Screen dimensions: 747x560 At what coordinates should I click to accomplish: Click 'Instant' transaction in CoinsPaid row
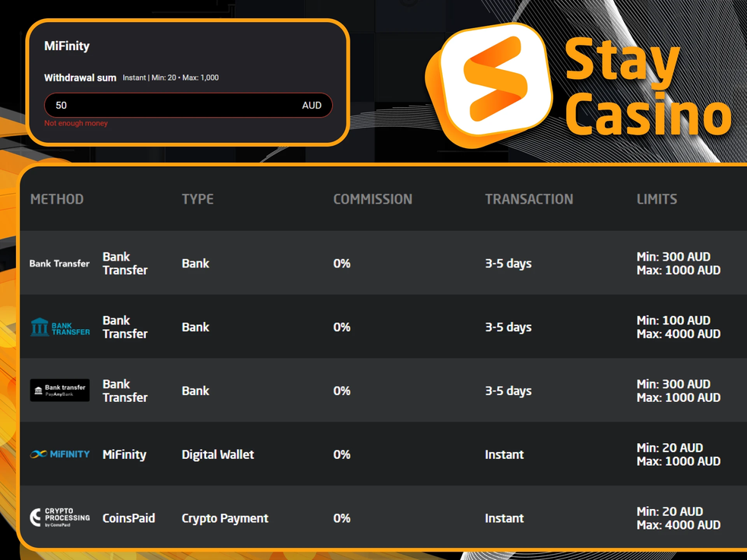pos(504,518)
